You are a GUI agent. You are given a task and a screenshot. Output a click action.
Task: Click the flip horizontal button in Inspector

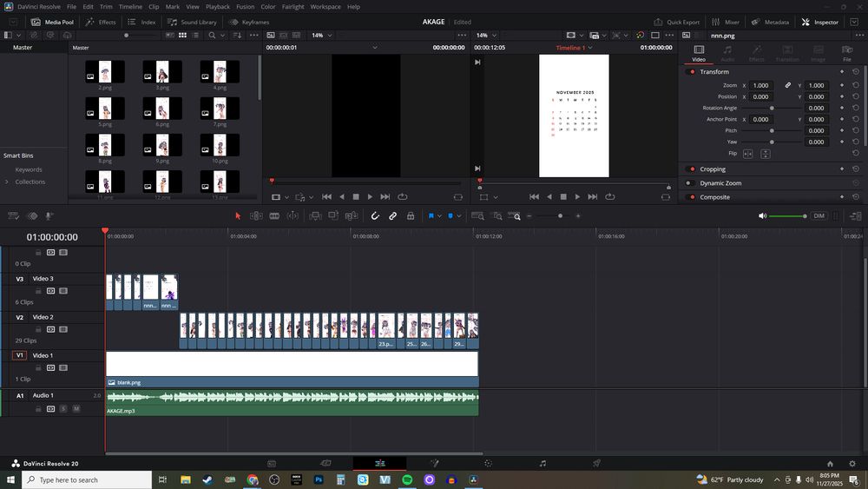(x=748, y=154)
